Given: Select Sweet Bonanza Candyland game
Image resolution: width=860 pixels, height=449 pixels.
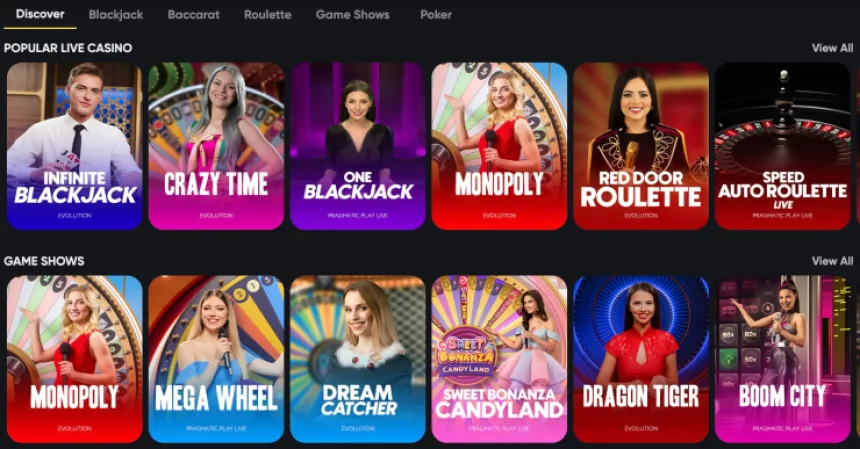Looking at the screenshot, I should [x=499, y=359].
